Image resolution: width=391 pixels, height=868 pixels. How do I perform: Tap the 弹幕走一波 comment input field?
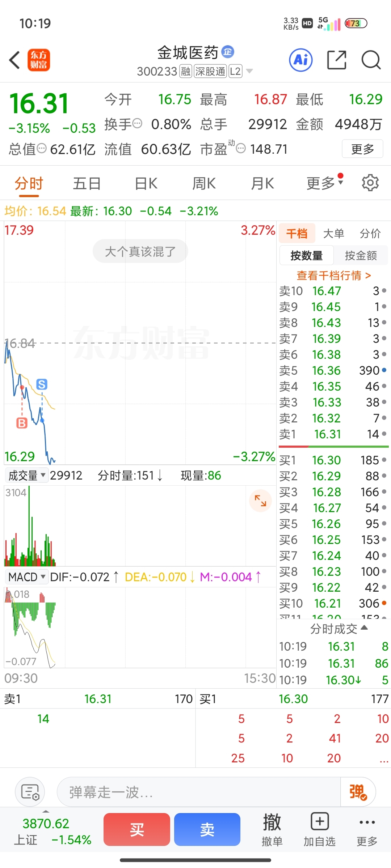tap(199, 792)
